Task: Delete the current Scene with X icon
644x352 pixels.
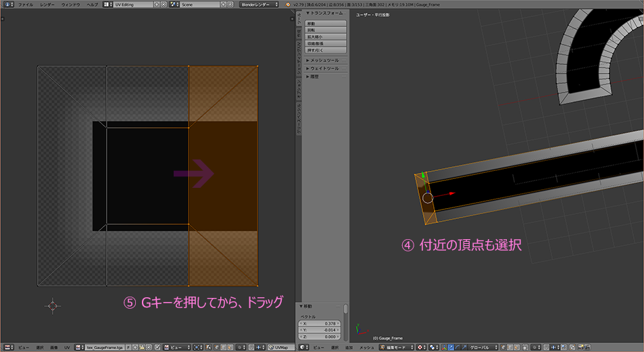Action: [x=230, y=5]
